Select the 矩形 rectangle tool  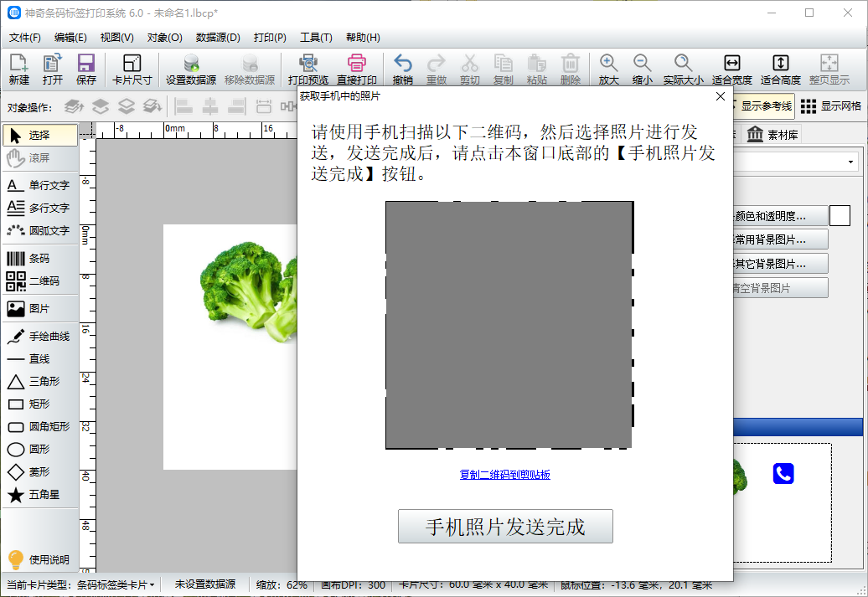click(40, 404)
